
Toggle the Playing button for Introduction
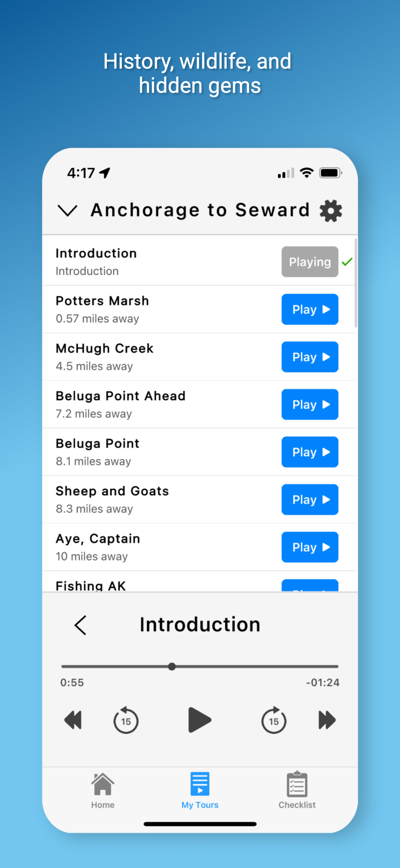[310, 262]
